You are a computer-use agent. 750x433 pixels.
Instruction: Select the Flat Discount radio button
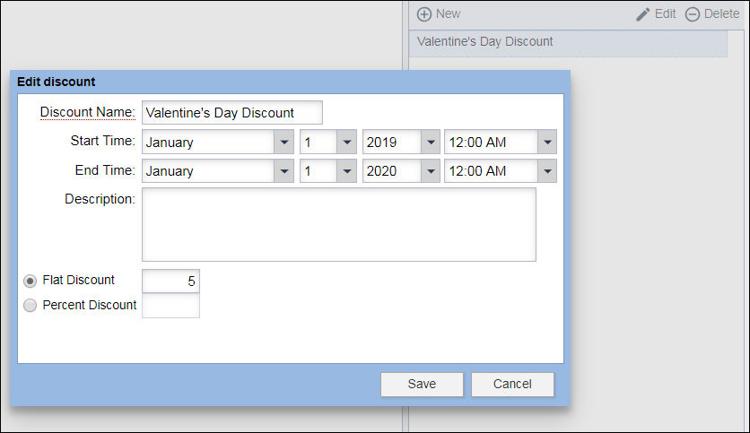[x=30, y=281]
